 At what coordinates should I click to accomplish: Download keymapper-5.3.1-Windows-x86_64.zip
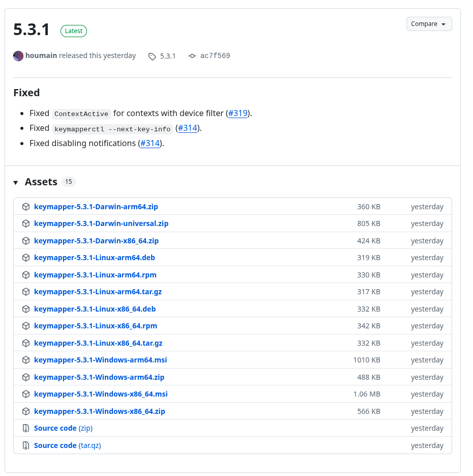(x=99, y=411)
